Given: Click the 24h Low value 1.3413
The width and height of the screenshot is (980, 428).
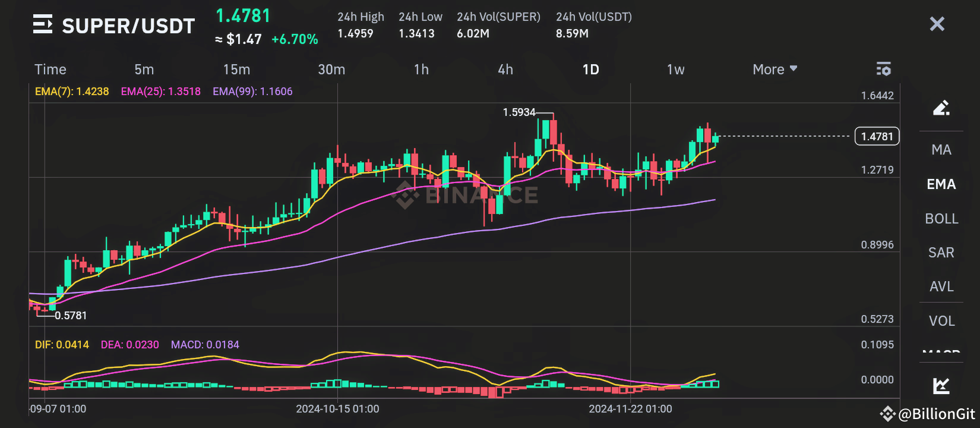Looking at the screenshot, I should tap(416, 34).
